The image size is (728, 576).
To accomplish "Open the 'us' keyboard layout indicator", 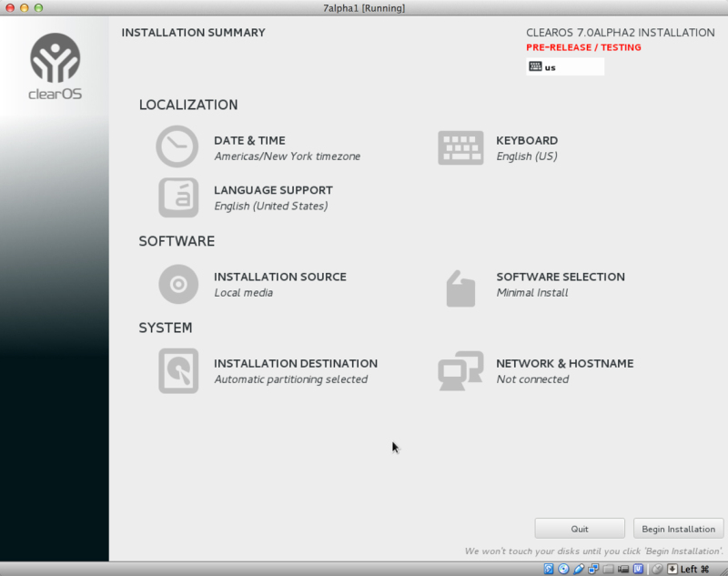I will [x=565, y=66].
